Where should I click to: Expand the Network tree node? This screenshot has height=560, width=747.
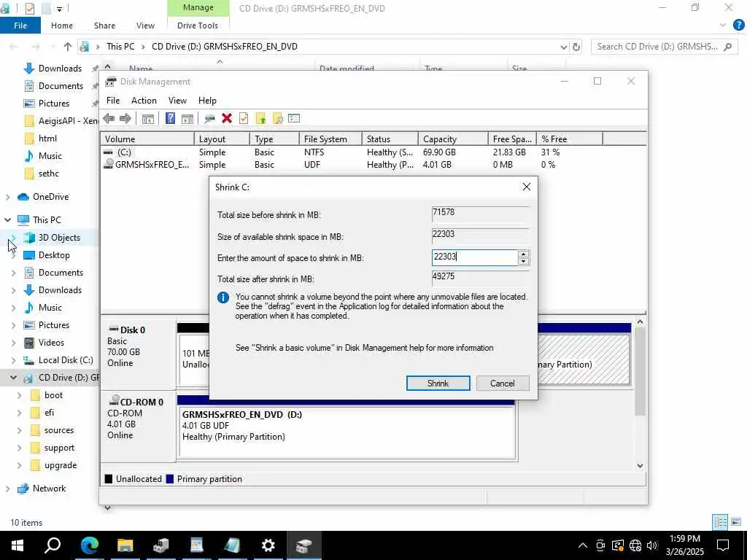[x=7, y=489]
